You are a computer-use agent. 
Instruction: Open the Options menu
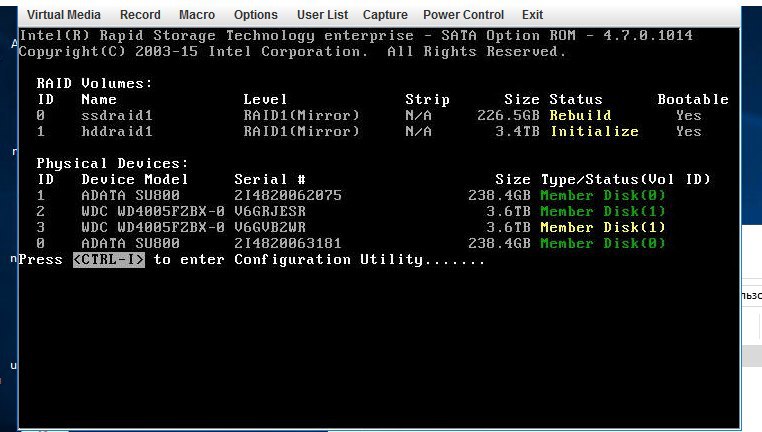pyautogui.click(x=256, y=15)
